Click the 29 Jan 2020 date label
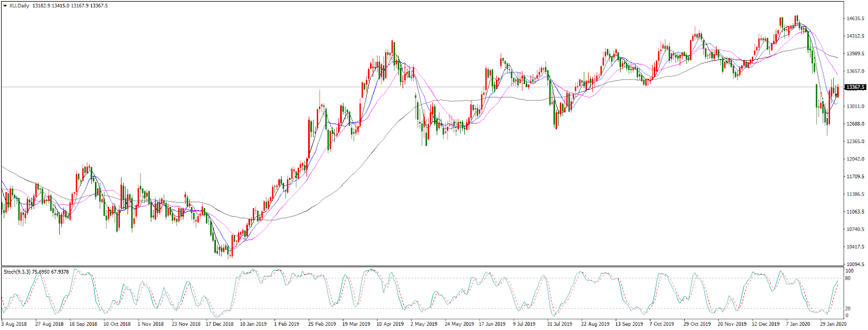868x330 pixels. (833, 324)
